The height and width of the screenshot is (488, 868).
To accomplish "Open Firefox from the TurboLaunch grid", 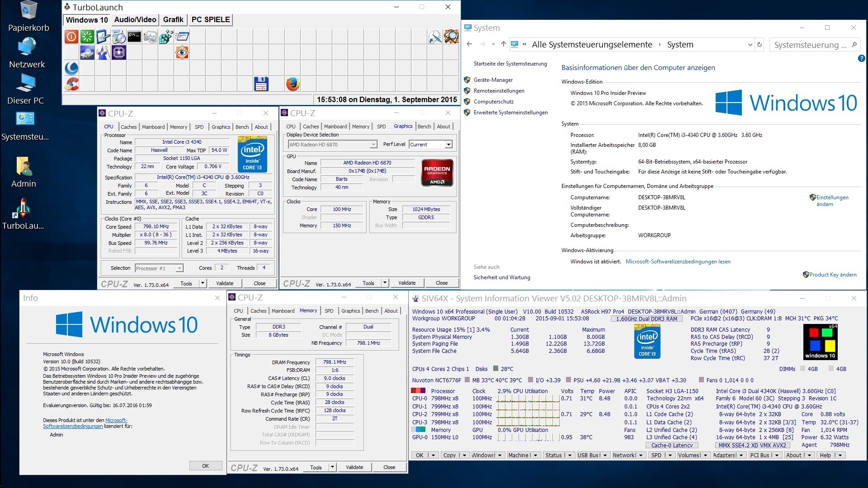I will [x=292, y=84].
